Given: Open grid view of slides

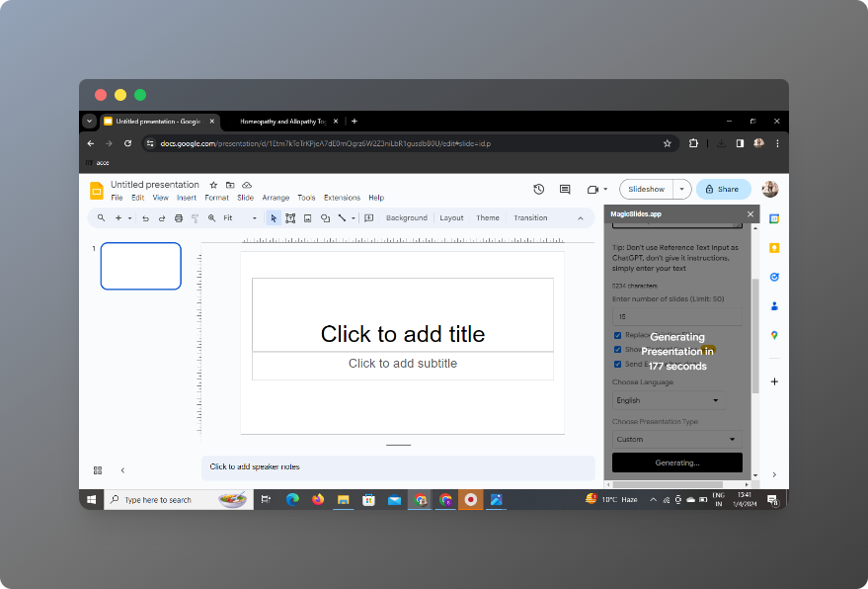Looking at the screenshot, I should [x=98, y=470].
